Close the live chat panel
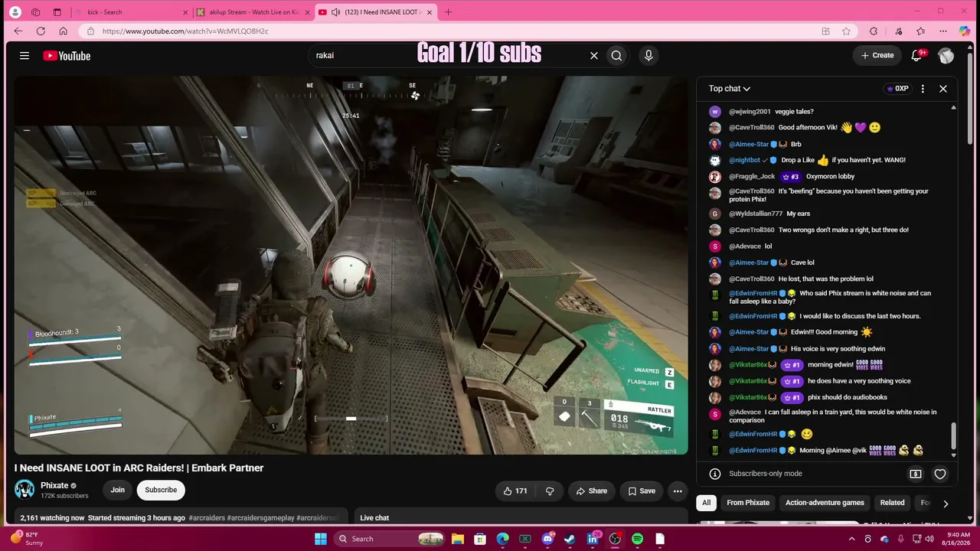The height and width of the screenshot is (551, 980). pyautogui.click(x=943, y=89)
